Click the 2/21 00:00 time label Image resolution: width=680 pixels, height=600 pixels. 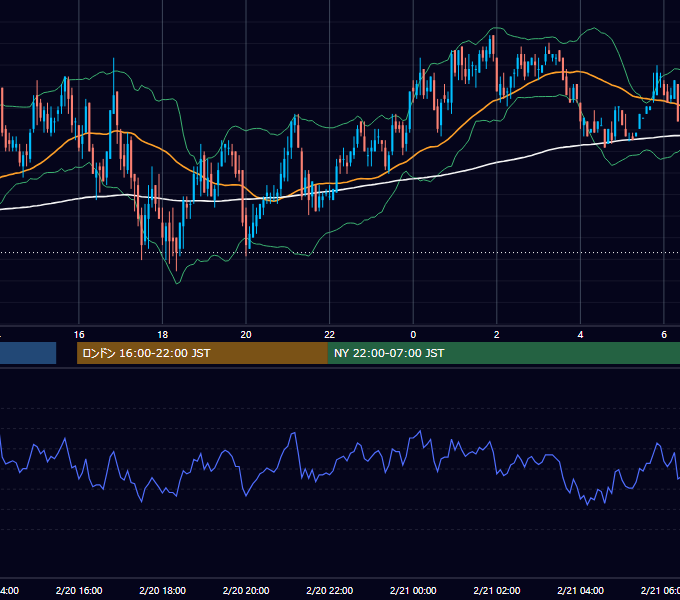(x=413, y=590)
